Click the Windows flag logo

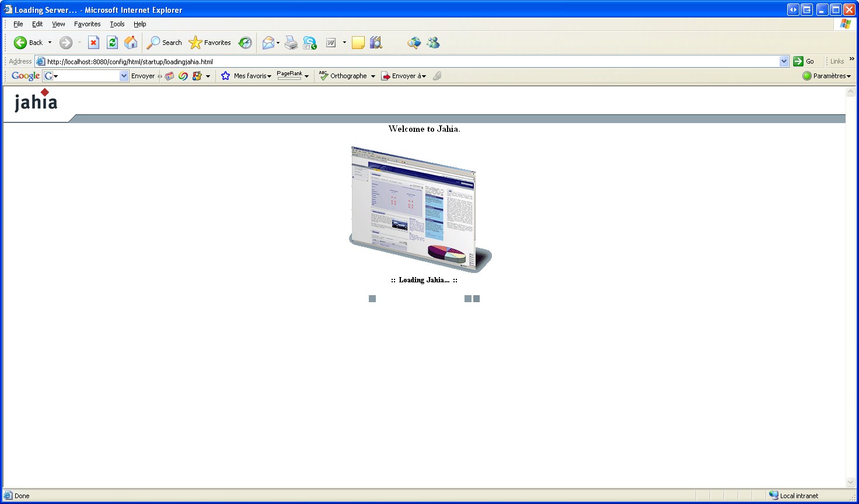(x=846, y=24)
